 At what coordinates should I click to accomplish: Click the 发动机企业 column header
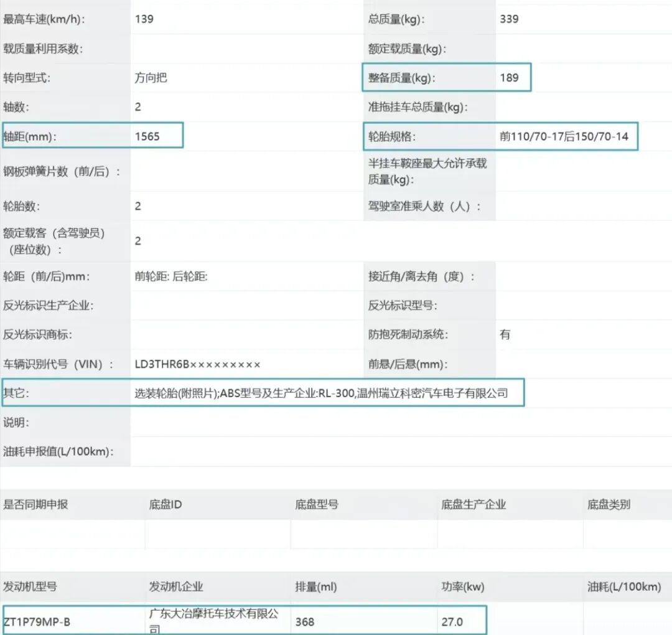(176, 587)
